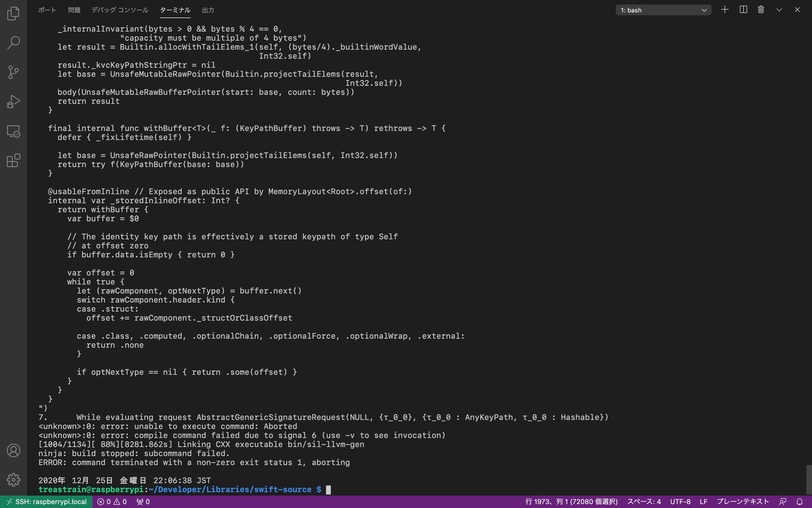Screen dimensions: 812x508
Task: Open the Explorer view in the activity bar
Action: click(13, 13)
